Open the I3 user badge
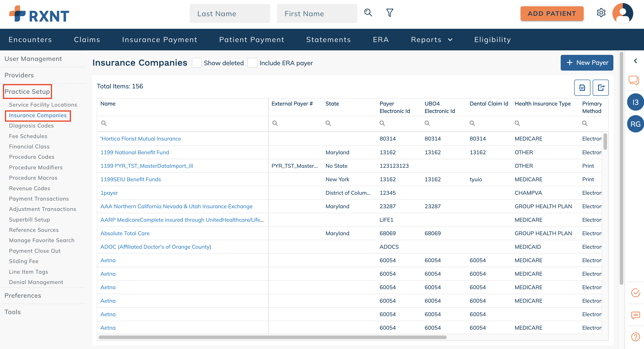644x349 pixels. pos(635,102)
